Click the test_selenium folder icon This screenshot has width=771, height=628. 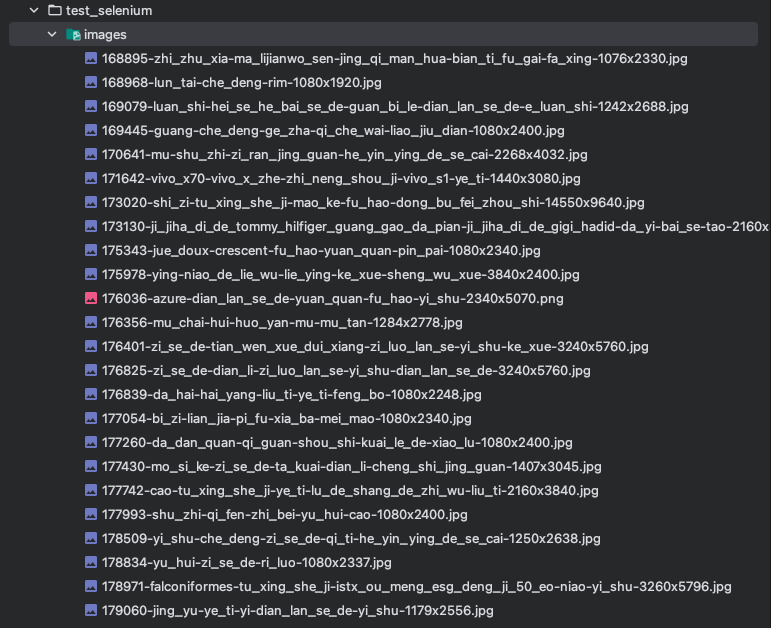click(x=55, y=10)
